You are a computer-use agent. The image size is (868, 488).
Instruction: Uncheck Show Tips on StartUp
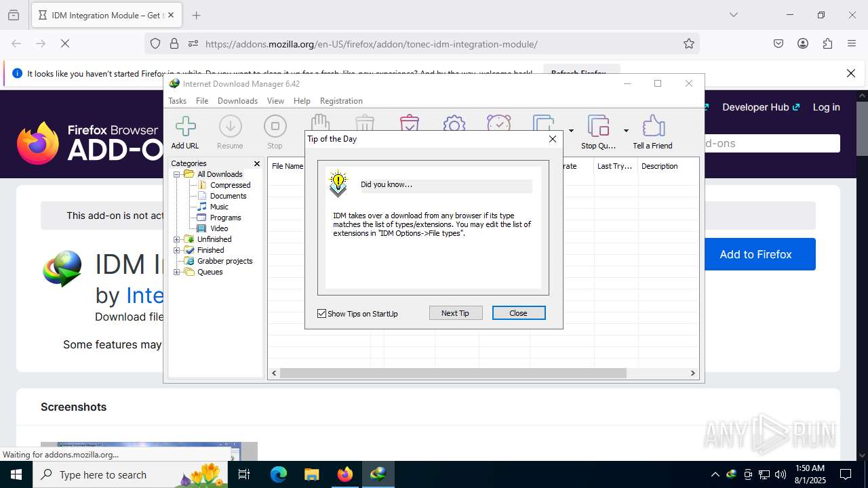pyautogui.click(x=322, y=313)
